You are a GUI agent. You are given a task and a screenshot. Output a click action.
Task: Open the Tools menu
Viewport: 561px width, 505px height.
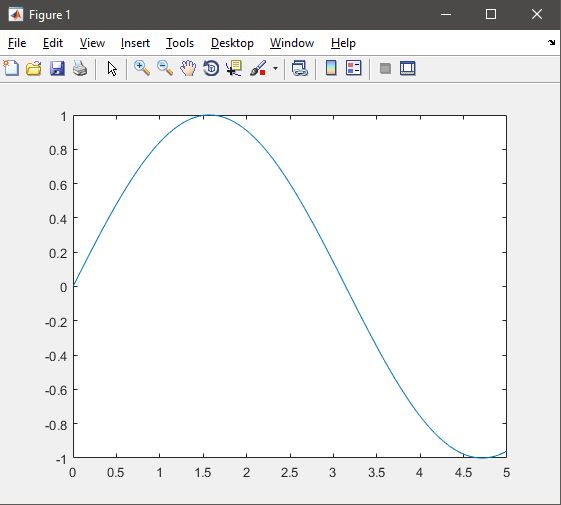tap(180, 43)
